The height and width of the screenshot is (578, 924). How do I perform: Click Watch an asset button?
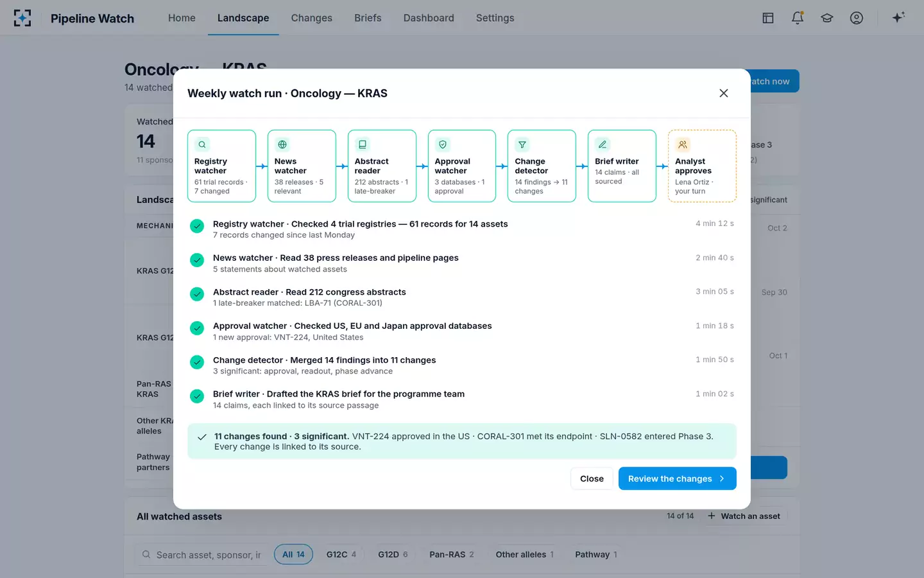744,516
